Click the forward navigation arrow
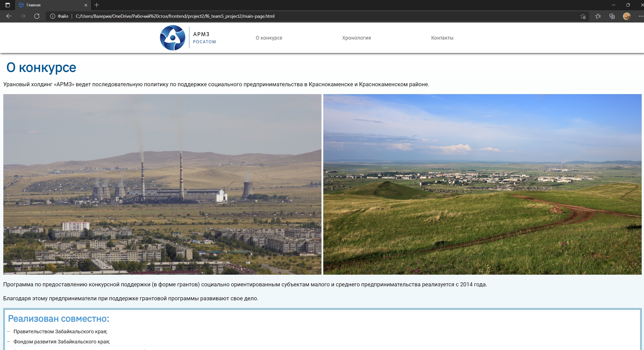This screenshot has height=350, width=644. click(x=23, y=16)
